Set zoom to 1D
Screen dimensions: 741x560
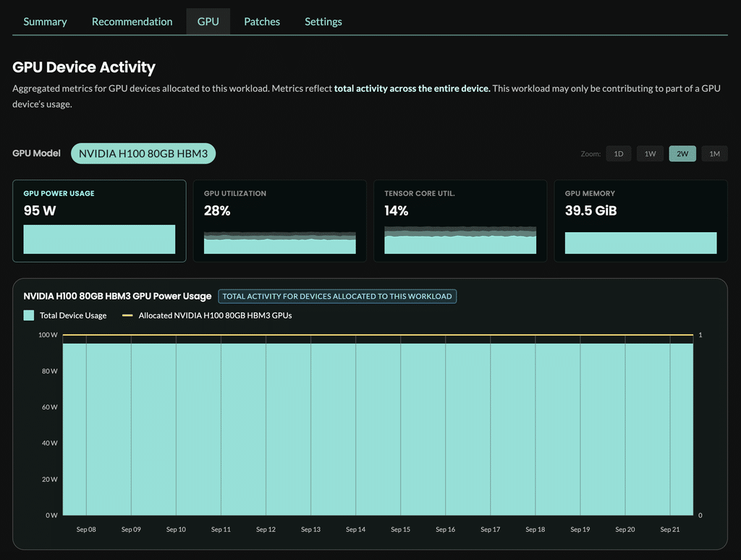[x=619, y=153]
